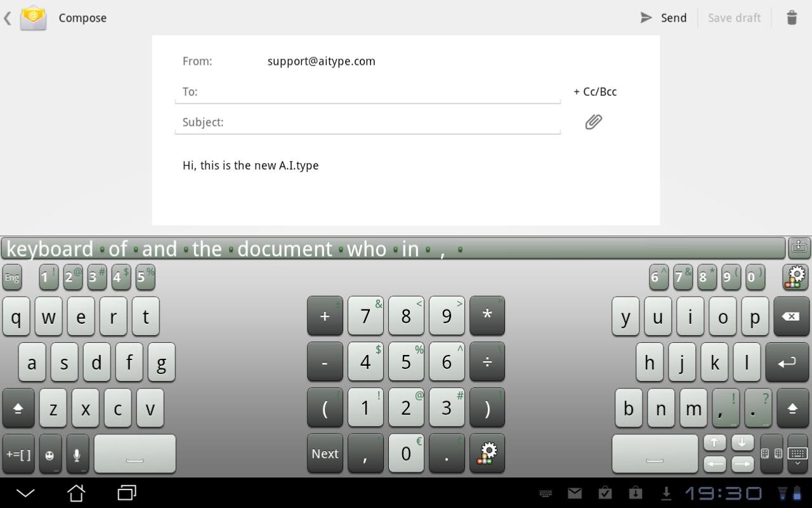Move cursor with the right arrow key
The image size is (812, 508).
pos(742,464)
